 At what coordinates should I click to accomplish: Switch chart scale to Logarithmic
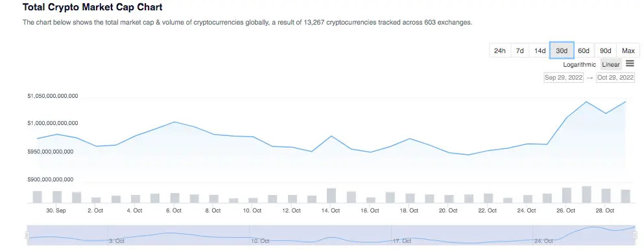point(580,64)
